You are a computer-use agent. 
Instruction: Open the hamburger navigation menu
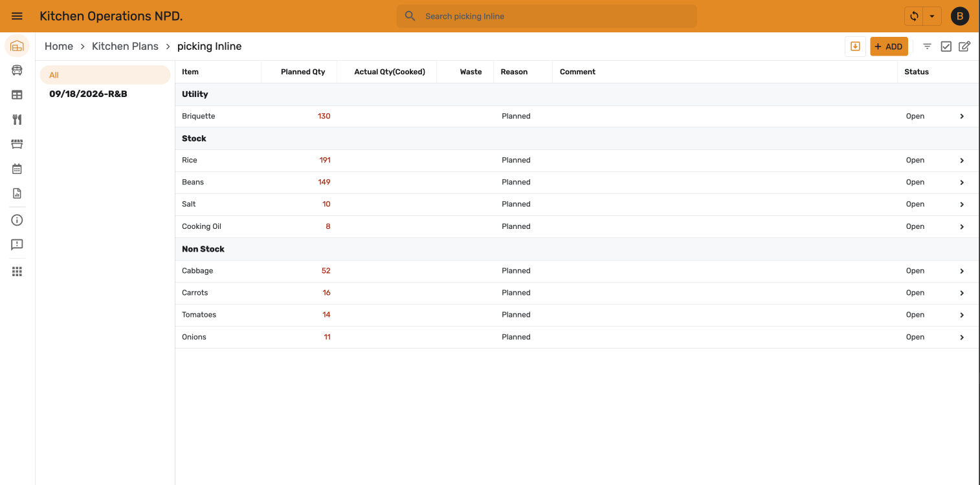click(x=17, y=16)
